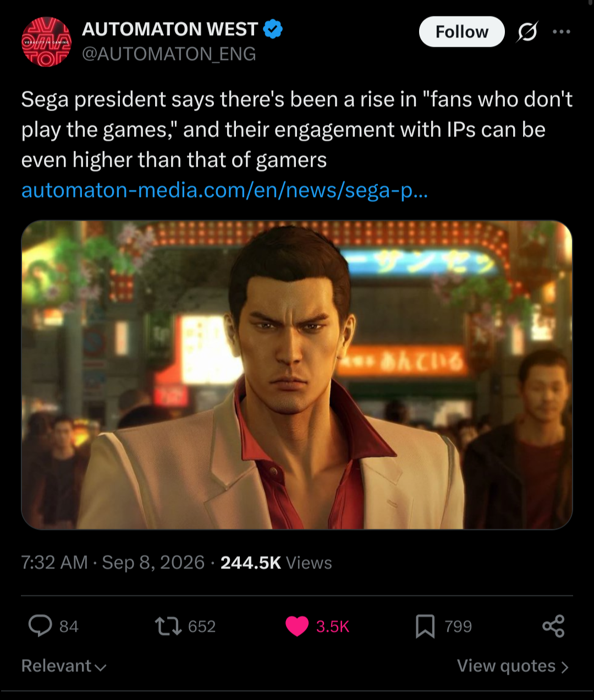Open the automaton-media.com article link
This screenshot has width=594, height=700.
point(224,190)
